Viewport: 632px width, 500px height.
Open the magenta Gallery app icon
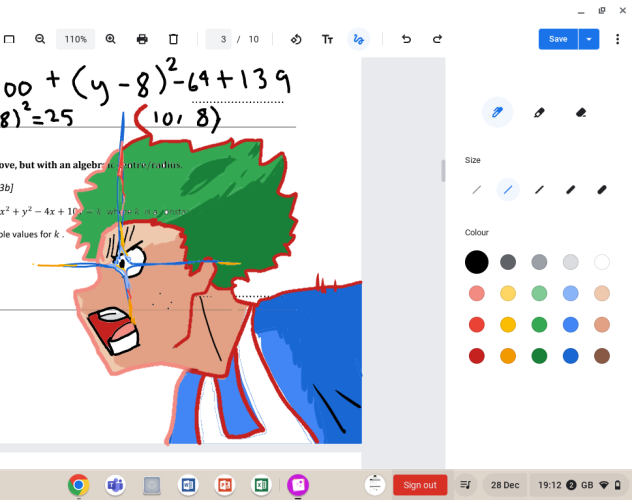tap(298, 485)
